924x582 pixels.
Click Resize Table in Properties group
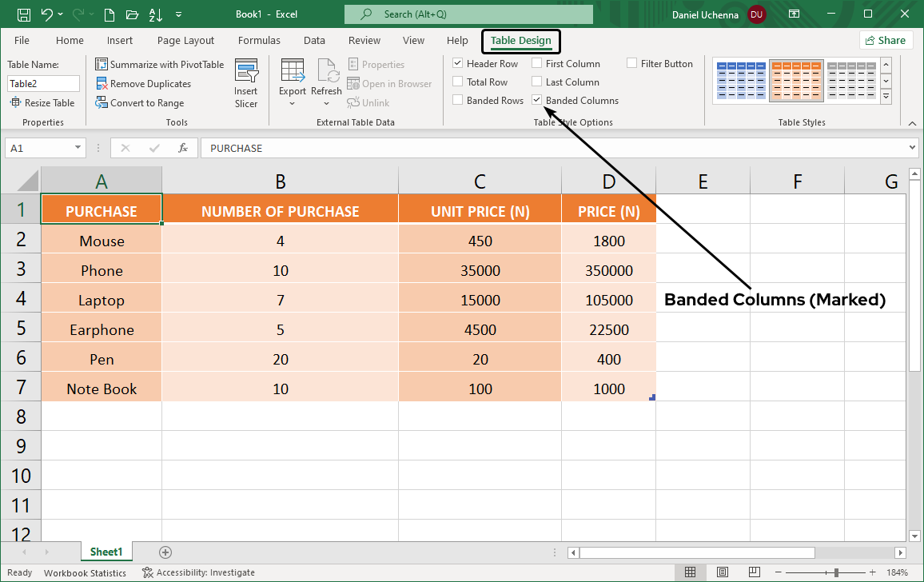[43, 102]
